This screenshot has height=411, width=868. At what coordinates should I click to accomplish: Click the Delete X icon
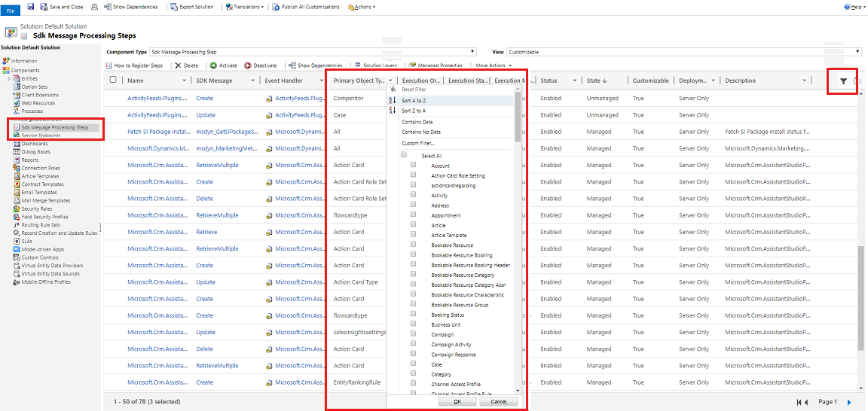[x=178, y=65]
